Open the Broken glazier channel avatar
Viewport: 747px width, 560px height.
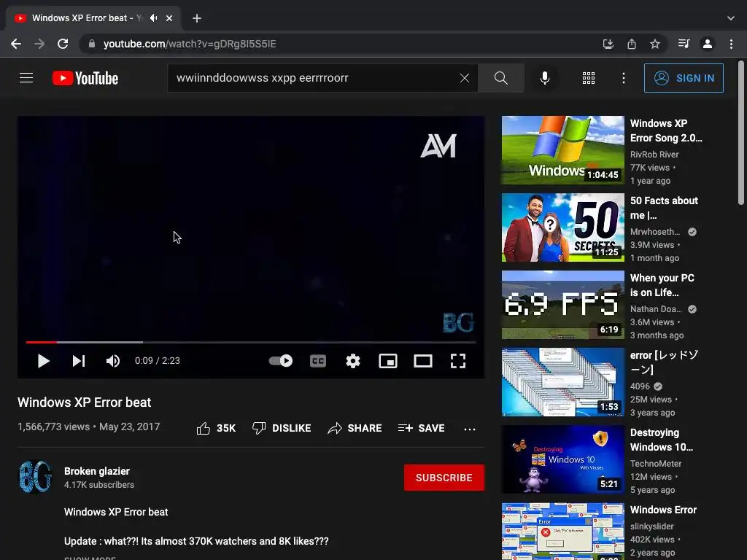pos(35,477)
